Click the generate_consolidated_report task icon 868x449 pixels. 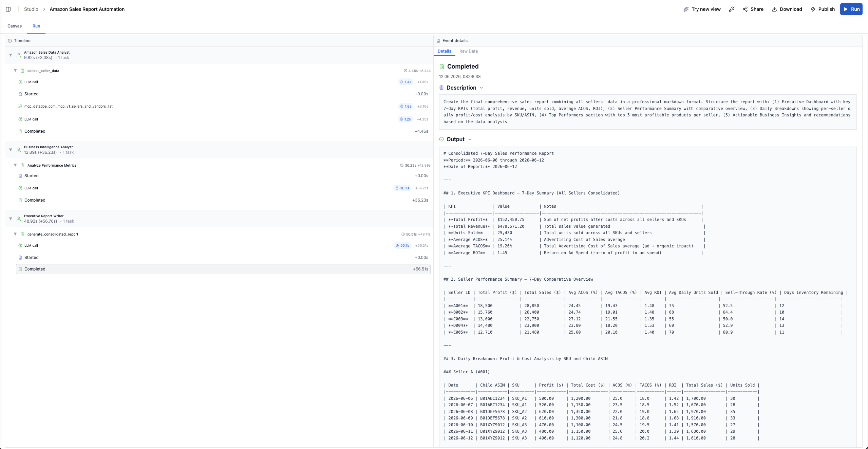(22, 234)
